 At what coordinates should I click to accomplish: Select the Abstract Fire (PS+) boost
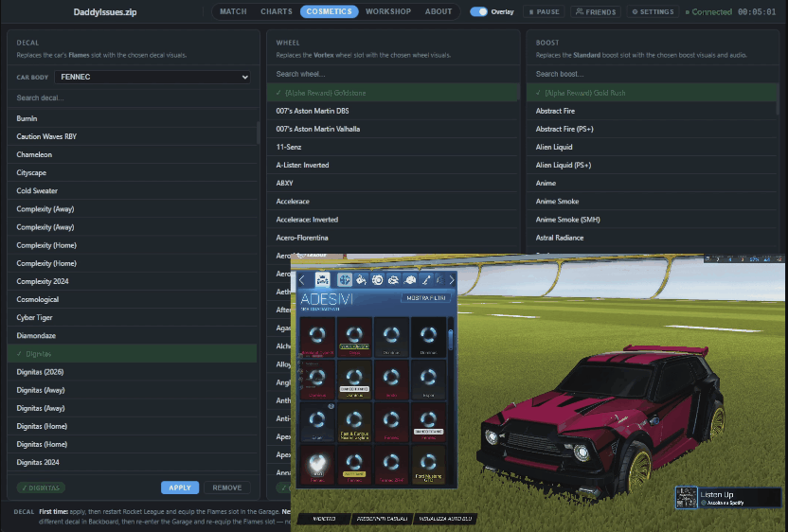click(652, 129)
